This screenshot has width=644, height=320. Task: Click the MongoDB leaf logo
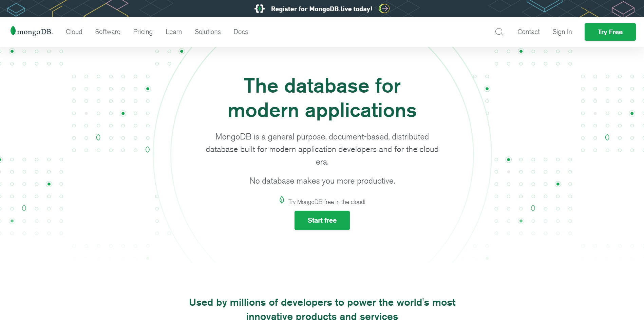pyautogui.click(x=32, y=32)
